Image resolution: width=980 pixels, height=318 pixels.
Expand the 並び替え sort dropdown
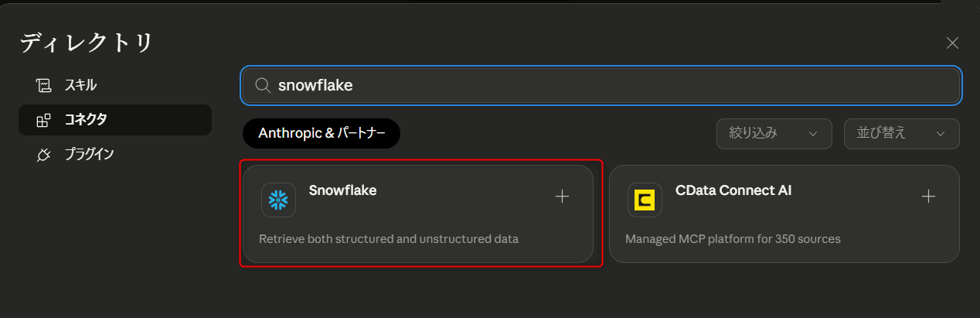click(901, 133)
